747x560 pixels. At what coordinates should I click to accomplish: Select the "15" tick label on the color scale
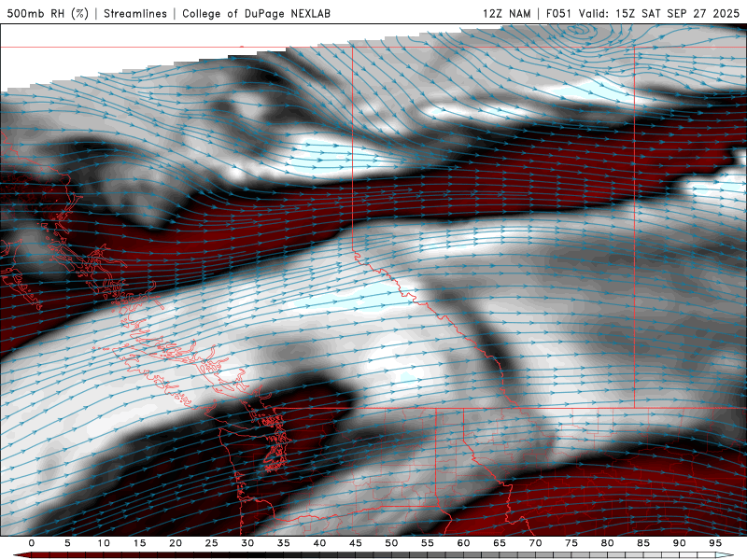pos(139,543)
